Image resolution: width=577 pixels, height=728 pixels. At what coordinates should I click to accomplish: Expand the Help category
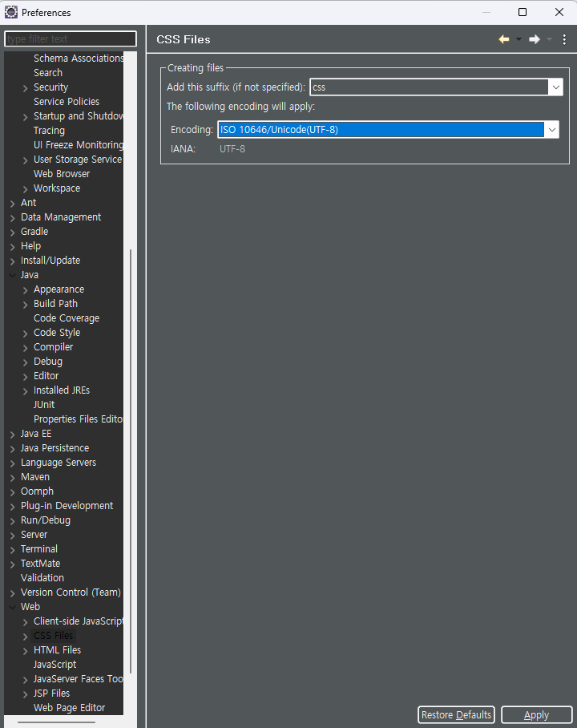click(x=13, y=246)
